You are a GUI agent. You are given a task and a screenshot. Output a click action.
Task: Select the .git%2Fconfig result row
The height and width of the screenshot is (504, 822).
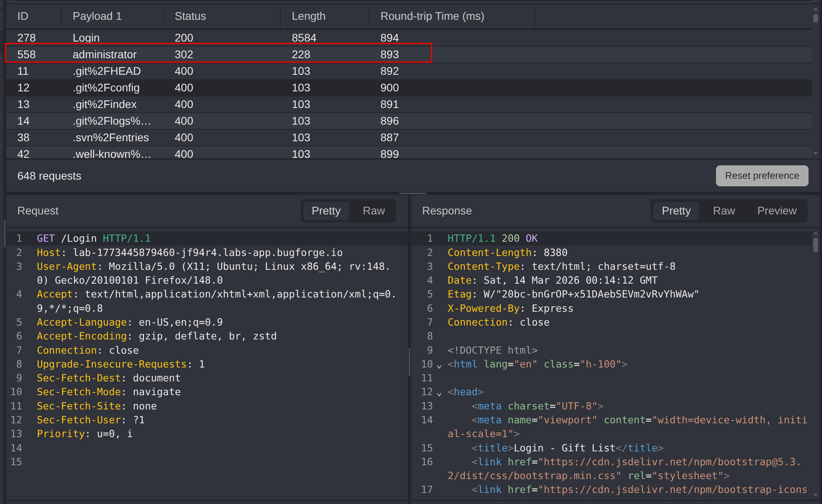click(106, 87)
